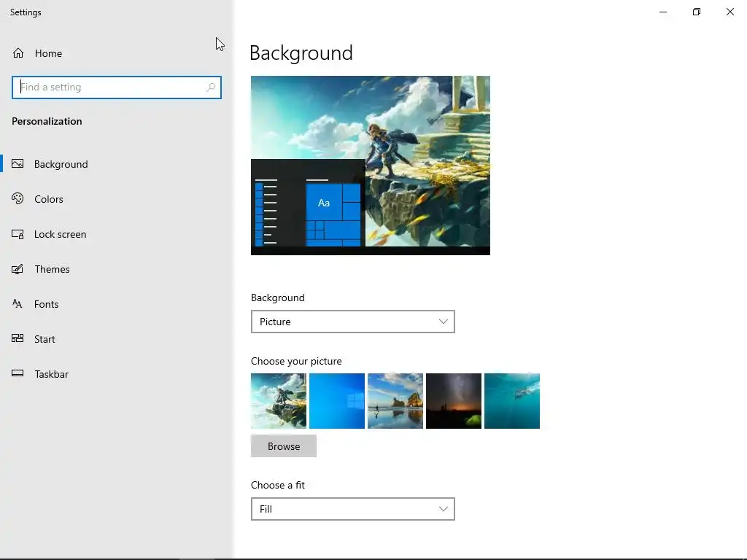Click the Fonts AA icon
This screenshot has height=560, width=747.
click(x=18, y=304)
